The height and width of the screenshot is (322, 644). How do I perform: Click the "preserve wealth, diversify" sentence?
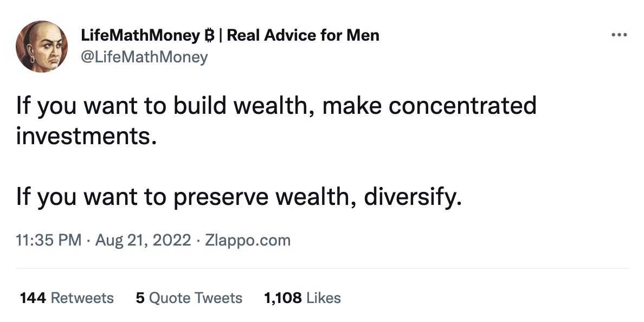tap(239, 197)
